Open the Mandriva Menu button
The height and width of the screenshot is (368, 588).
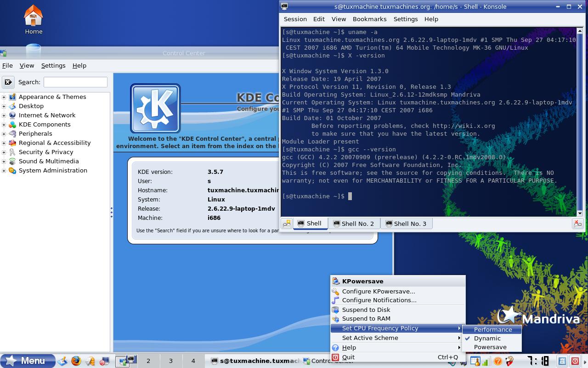[28, 361]
